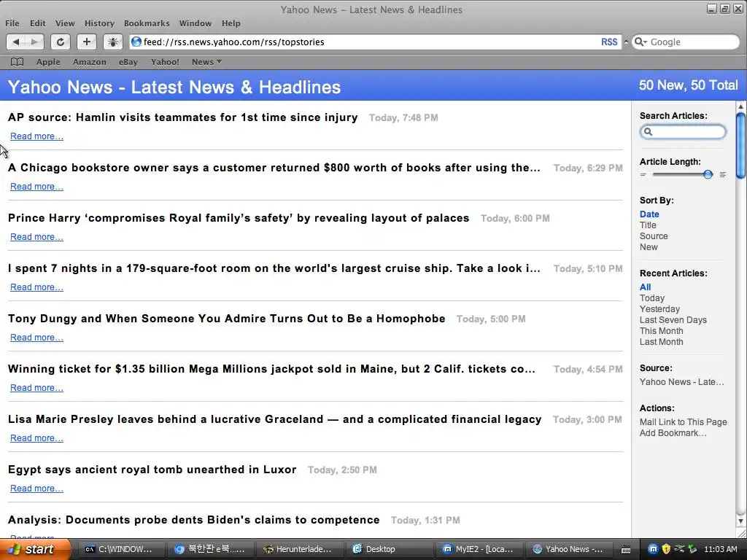
Task: Sort articles by Date
Action: pos(649,214)
